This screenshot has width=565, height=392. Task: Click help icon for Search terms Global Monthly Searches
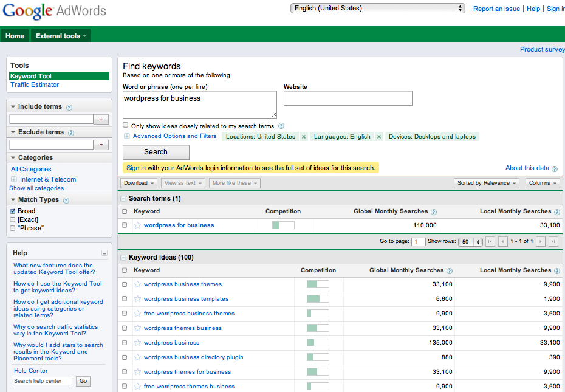434,212
